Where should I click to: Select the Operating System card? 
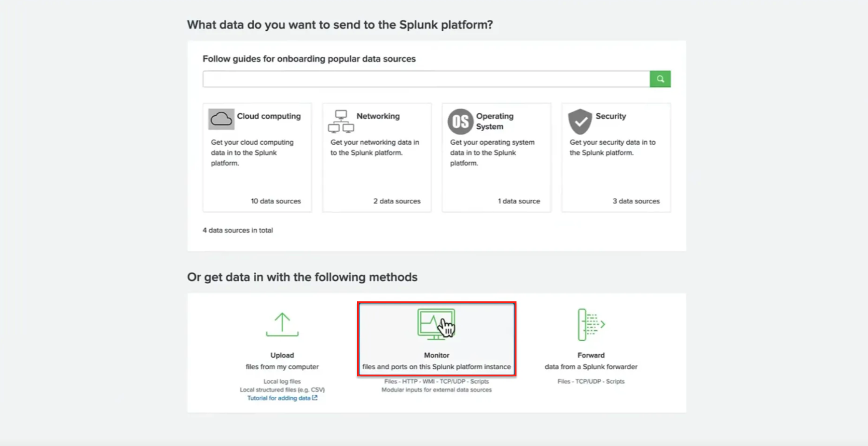pos(496,157)
